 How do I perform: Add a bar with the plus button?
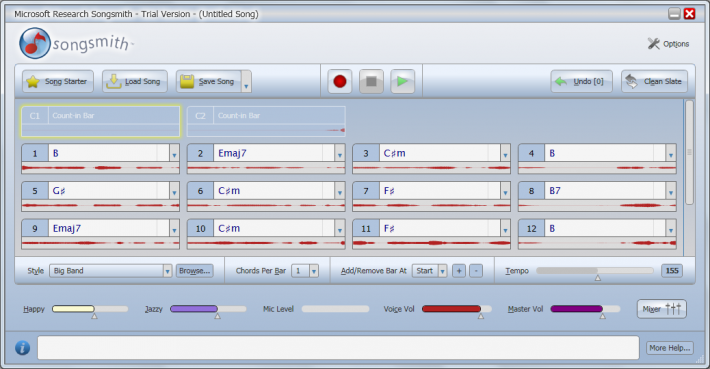pos(459,271)
